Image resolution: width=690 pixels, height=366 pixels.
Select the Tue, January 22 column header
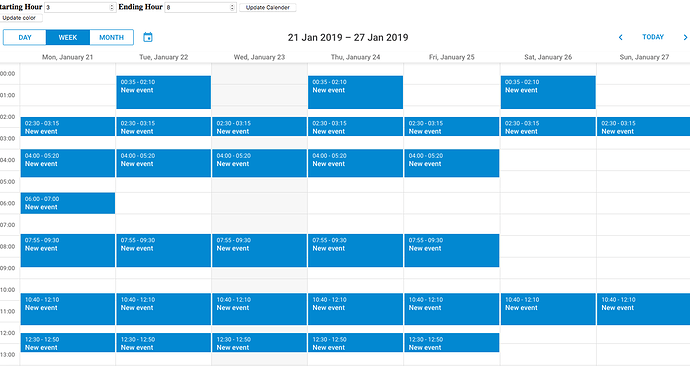163,57
